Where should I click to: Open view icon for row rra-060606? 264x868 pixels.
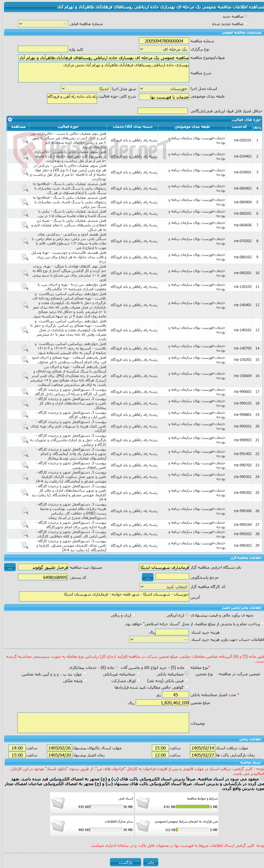tap(24, 225)
